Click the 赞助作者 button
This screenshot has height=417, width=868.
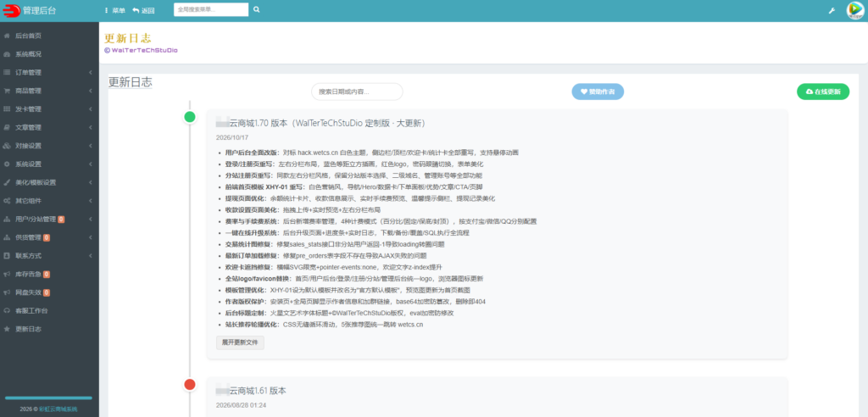[598, 92]
